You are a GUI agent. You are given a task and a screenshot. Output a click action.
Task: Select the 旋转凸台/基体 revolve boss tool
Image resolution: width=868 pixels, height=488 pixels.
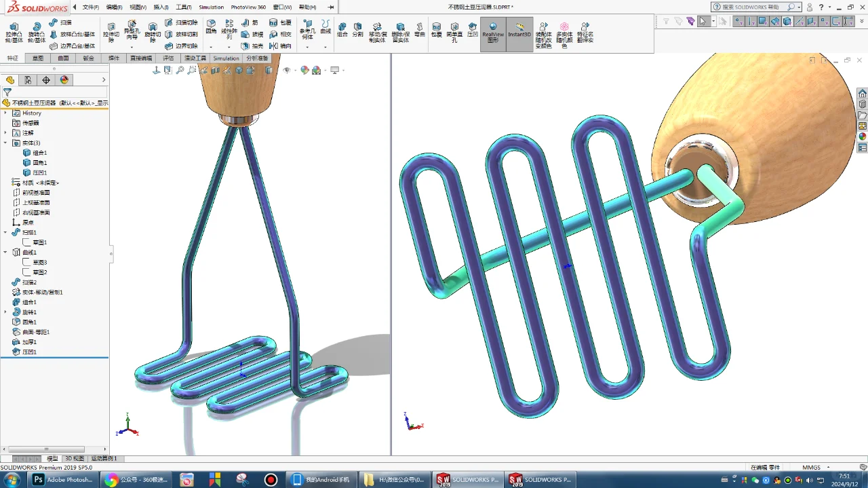(x=37, y=32)
